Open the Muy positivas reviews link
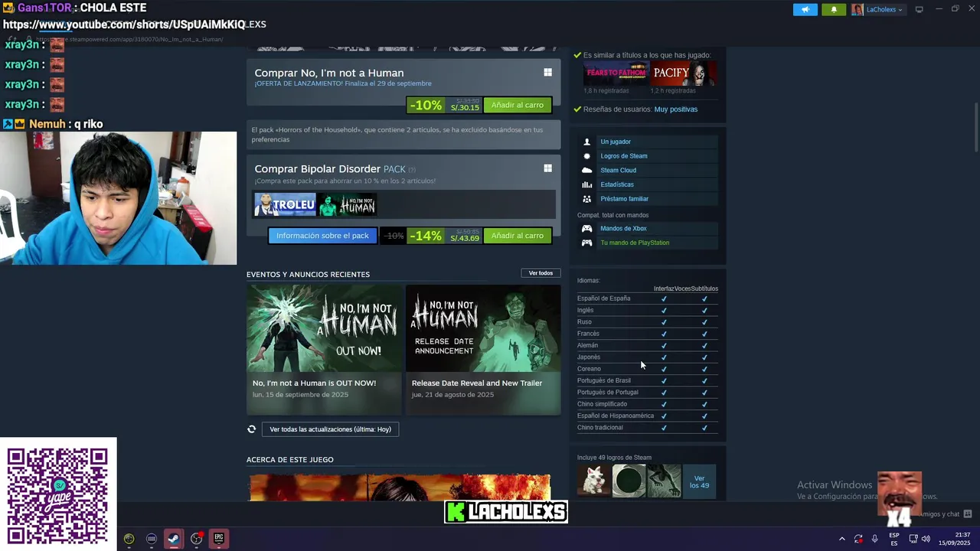Viewport: 980px width, 551px height. [676, 109]
